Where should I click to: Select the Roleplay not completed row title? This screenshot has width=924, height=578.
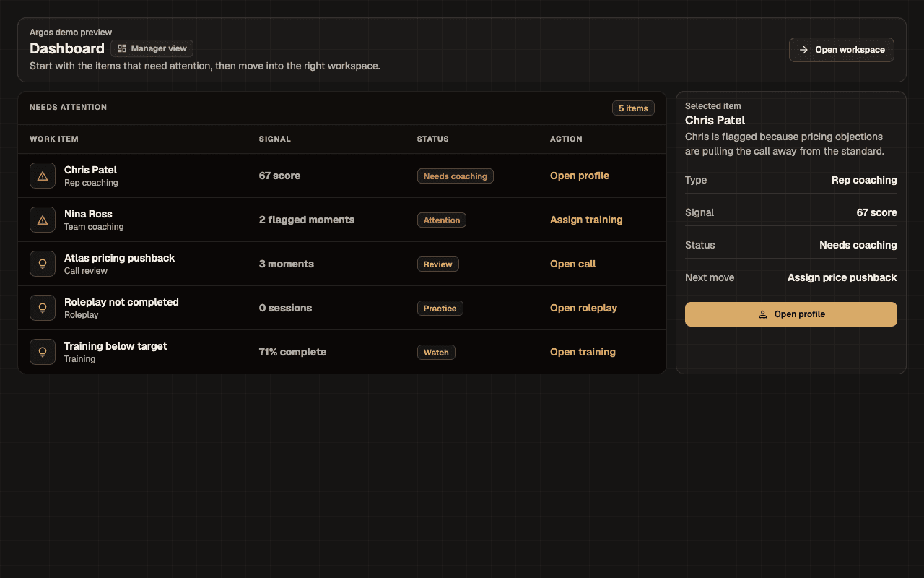click(121, 302)
